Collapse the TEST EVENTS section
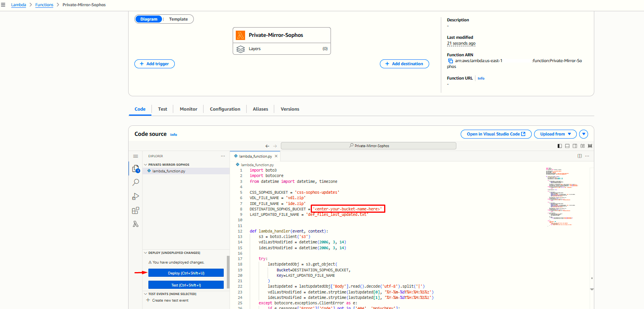The width and height of the screenshot is (644, 309). point(146,294)
